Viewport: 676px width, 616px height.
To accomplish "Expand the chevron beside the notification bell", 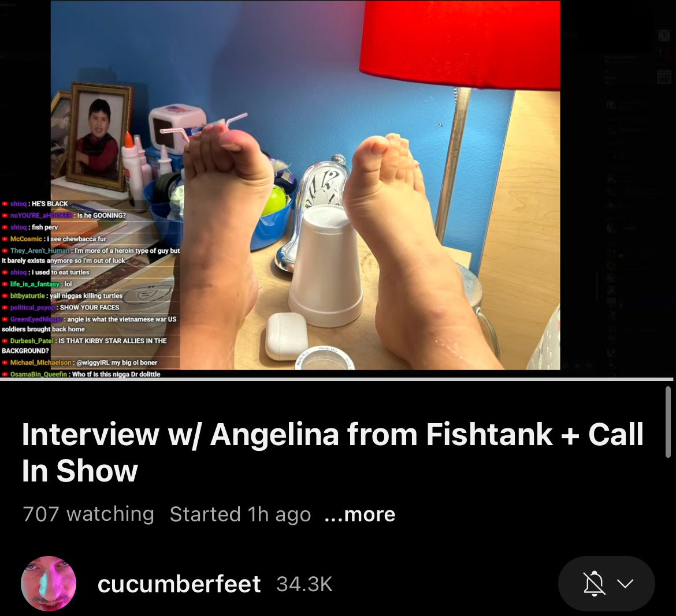I will coord(625,584).
